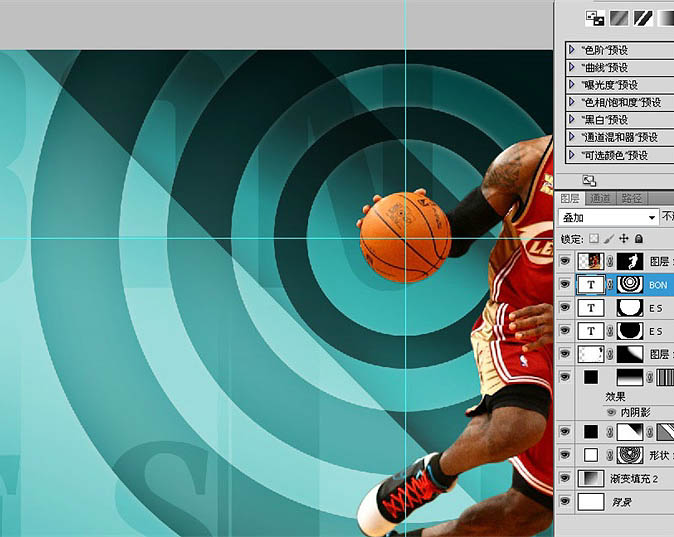Select player photo layer thumbnail

[x=591, y=261]
